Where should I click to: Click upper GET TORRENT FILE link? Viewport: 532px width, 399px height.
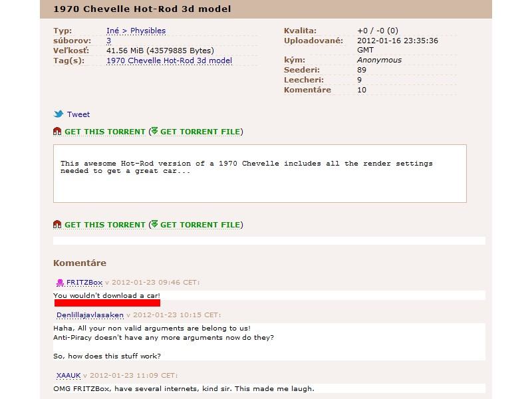(200, 132)
